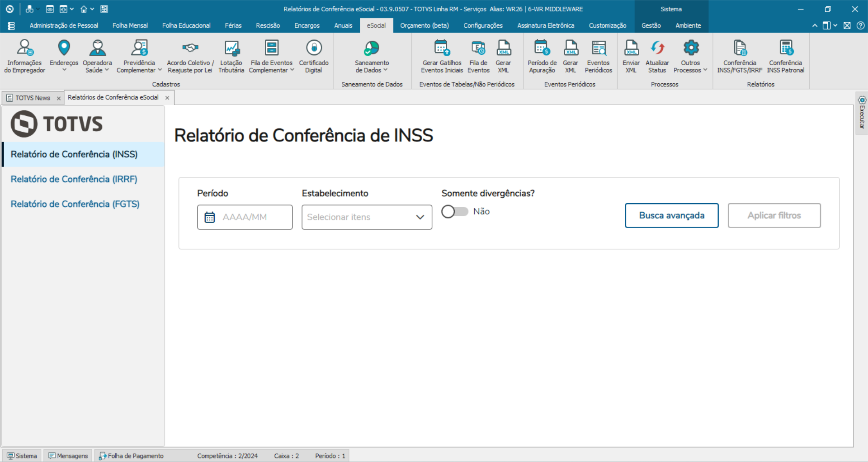The height and width of the screenshot is (462, 868).
Task: Select the Férias ribbon tab
Action: (x=233, y=26)
